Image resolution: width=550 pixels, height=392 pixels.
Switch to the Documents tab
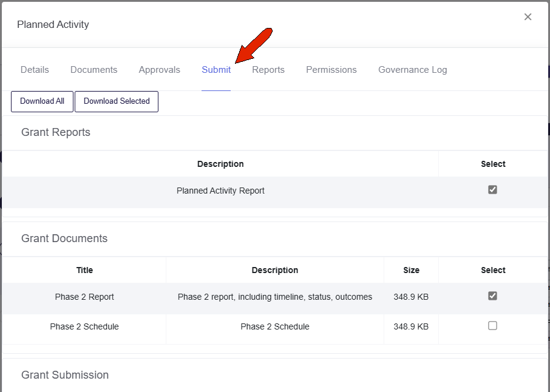point(93,69)
